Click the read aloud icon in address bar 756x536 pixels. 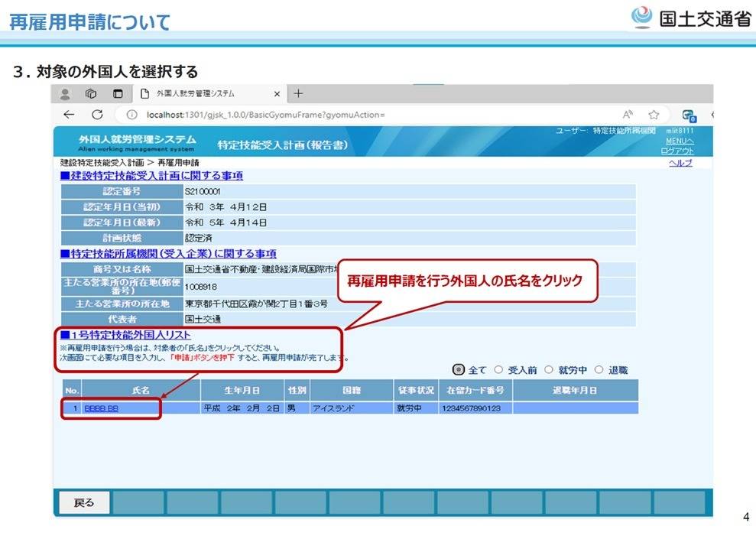tap(627, 115)
